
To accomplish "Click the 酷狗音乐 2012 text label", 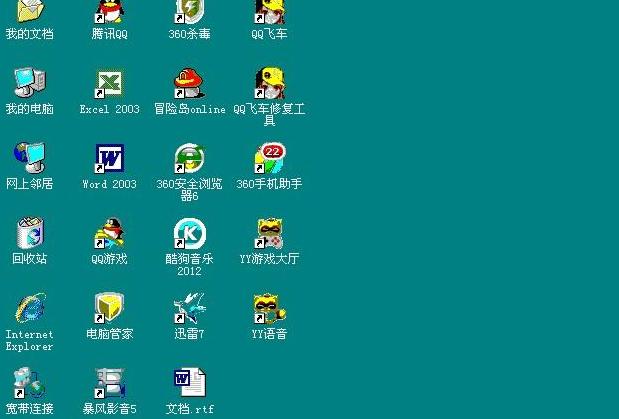I will tap(189, 265).
